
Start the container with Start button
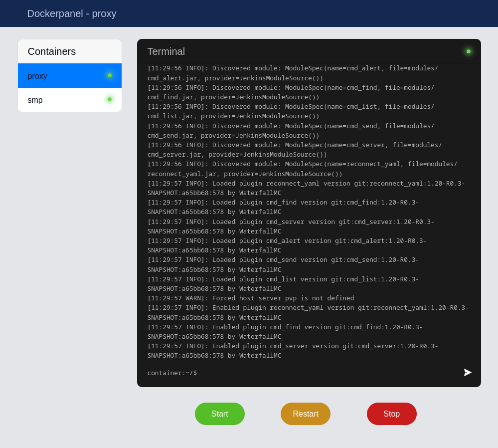[x=220, y=414]
